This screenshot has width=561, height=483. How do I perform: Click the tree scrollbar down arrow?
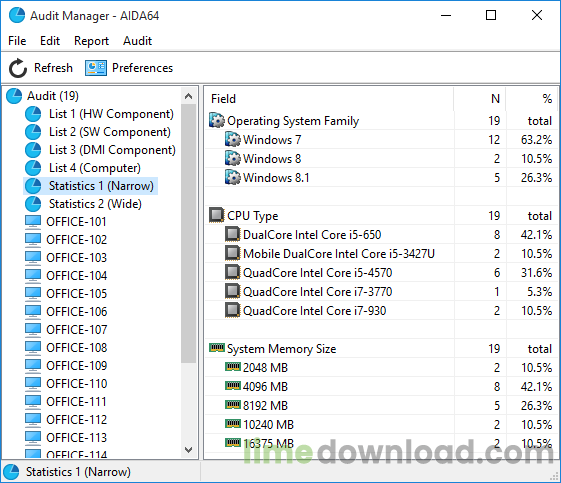[x=189, y=450]
